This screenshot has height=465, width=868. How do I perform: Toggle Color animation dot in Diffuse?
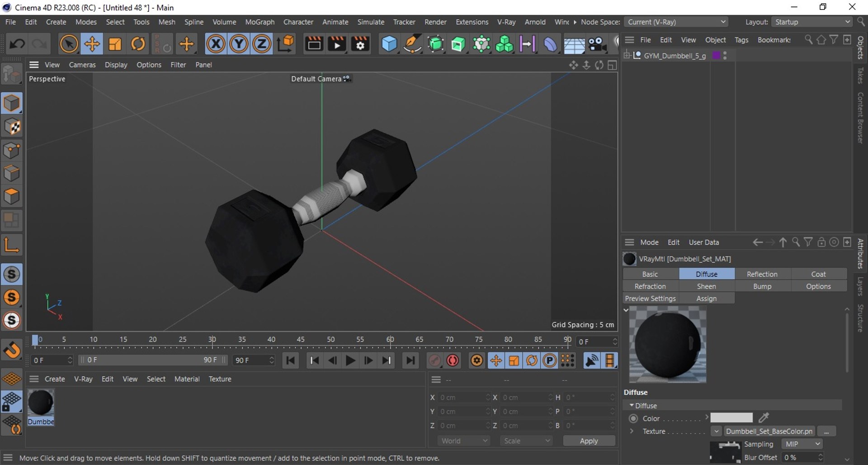click(x=633, y=418)
